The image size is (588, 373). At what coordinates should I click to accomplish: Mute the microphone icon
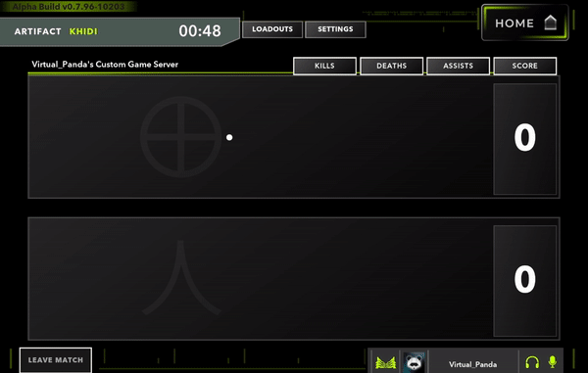[x=553, y=362]
